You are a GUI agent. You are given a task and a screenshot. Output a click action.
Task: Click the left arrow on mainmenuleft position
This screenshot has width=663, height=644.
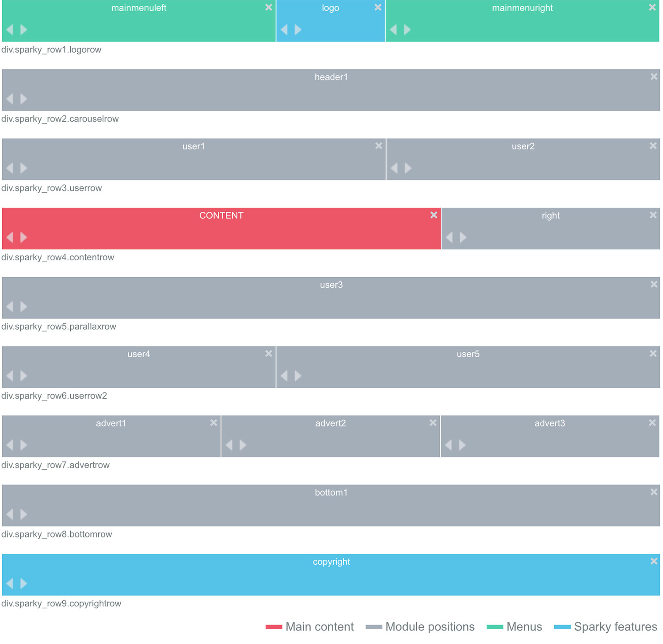pyautogui.click(x=10, y=30)
